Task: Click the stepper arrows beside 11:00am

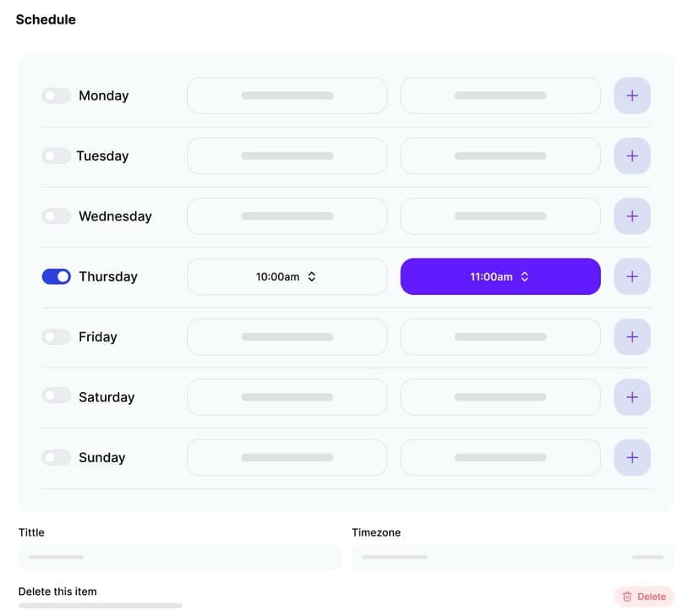Action: click(x=524, y=276)
